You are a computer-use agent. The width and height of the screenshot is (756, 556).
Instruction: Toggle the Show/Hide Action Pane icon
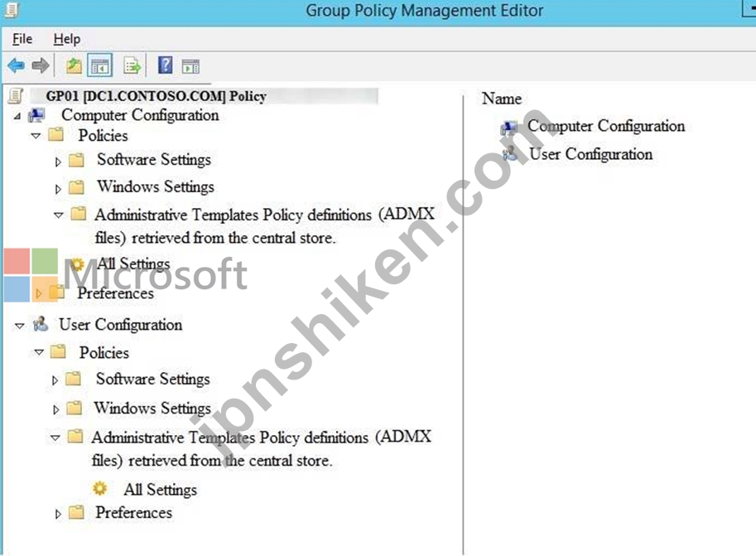coord(191,66)
